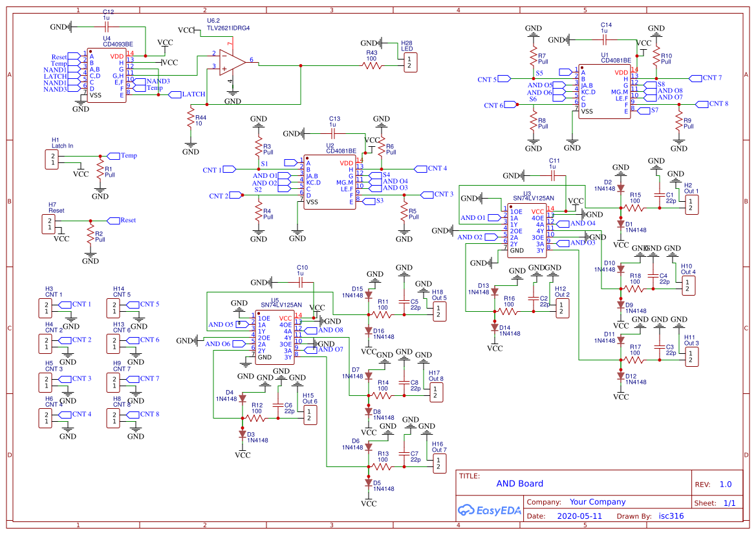Click the EasyEDA logo in the title block

[490, 510]
